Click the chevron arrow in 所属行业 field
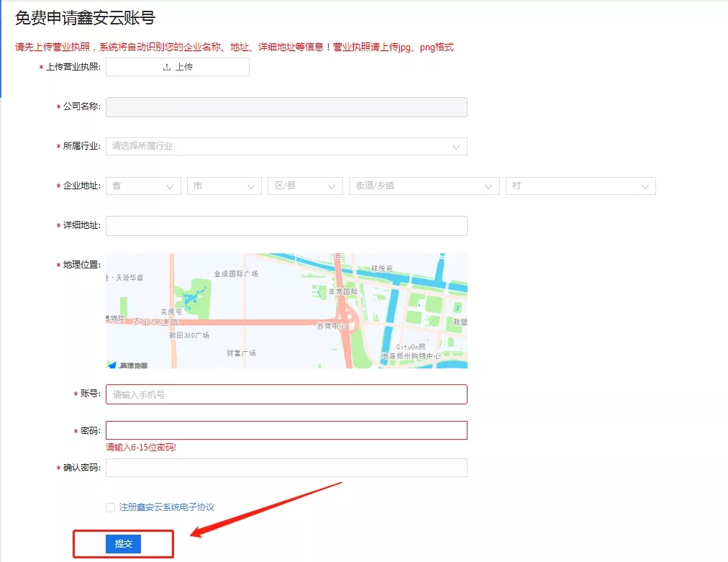The image size is (728, 562). (456, 147)
